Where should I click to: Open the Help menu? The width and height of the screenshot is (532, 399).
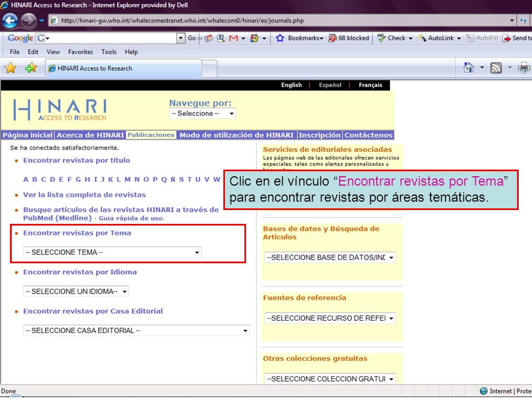[131, 52]
